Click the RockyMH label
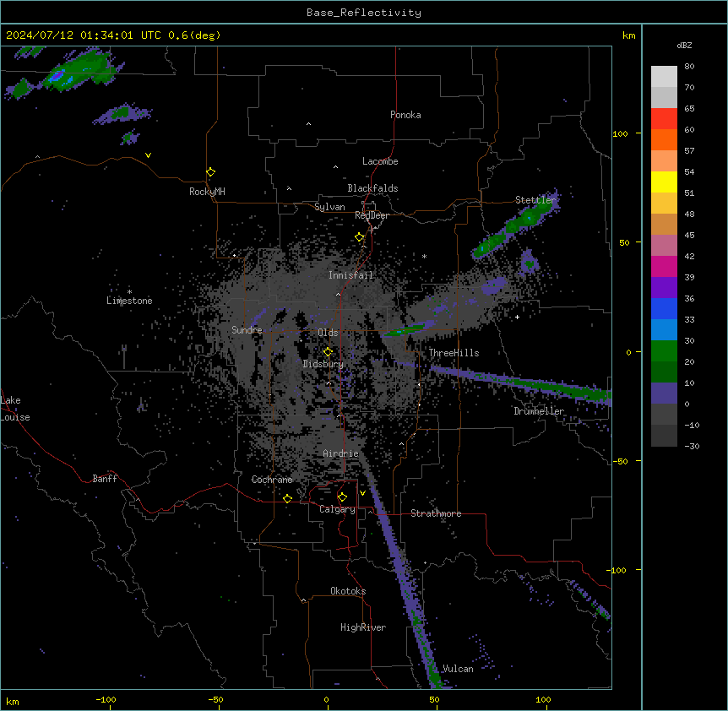 [207, 192]
